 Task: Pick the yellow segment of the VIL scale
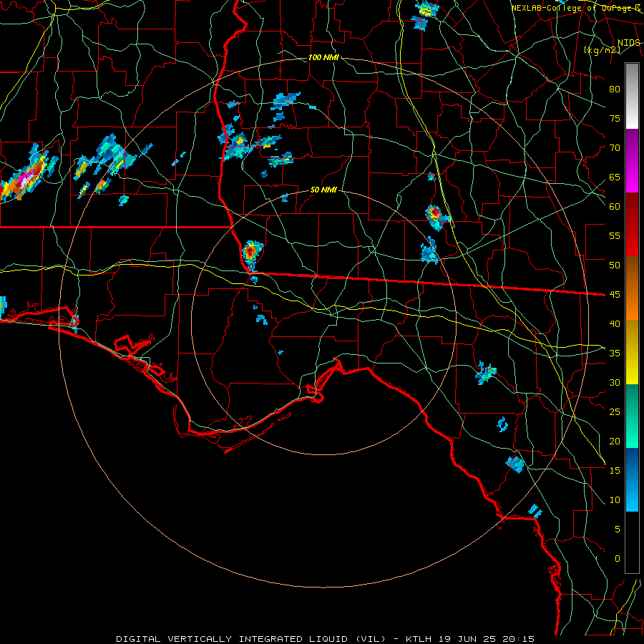click(632, 352)
